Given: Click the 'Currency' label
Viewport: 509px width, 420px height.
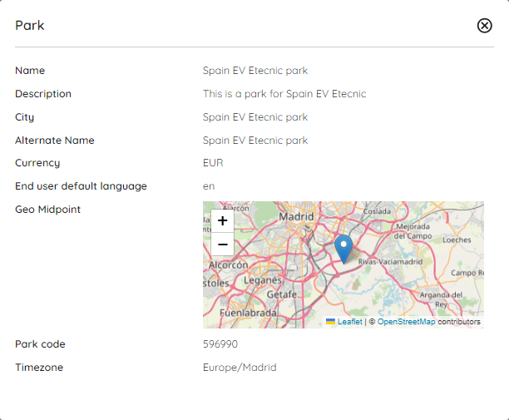Looking at the screenshot, I should (37, 163).
